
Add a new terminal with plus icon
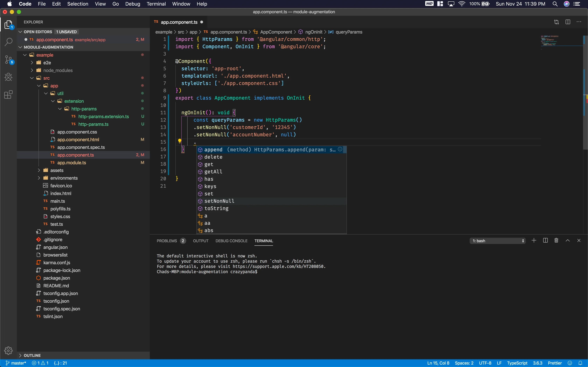tap(534, 240)
